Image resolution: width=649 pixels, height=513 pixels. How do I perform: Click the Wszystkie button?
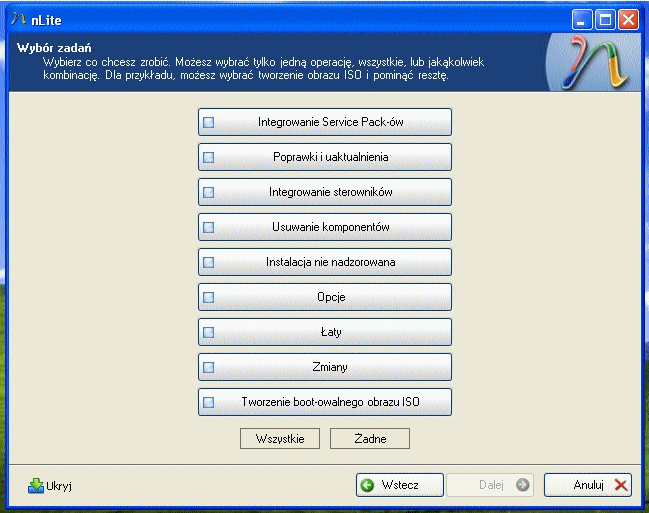coord(280,438)
